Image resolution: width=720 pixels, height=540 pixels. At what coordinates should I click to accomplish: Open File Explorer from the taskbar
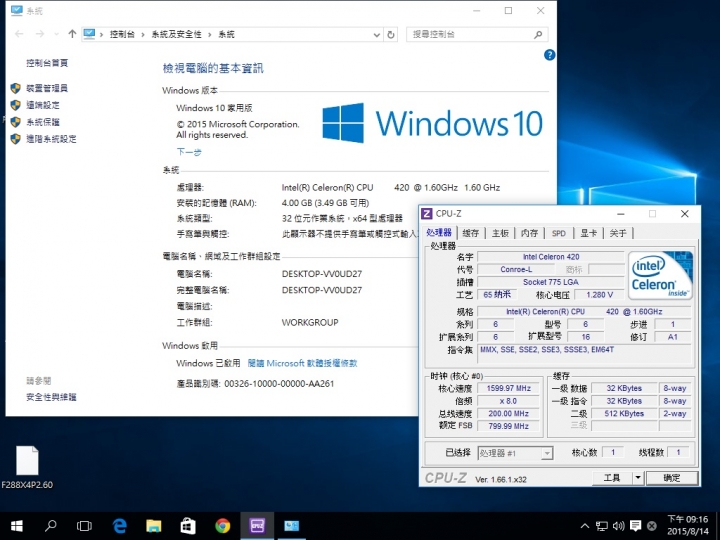[153, 526]
